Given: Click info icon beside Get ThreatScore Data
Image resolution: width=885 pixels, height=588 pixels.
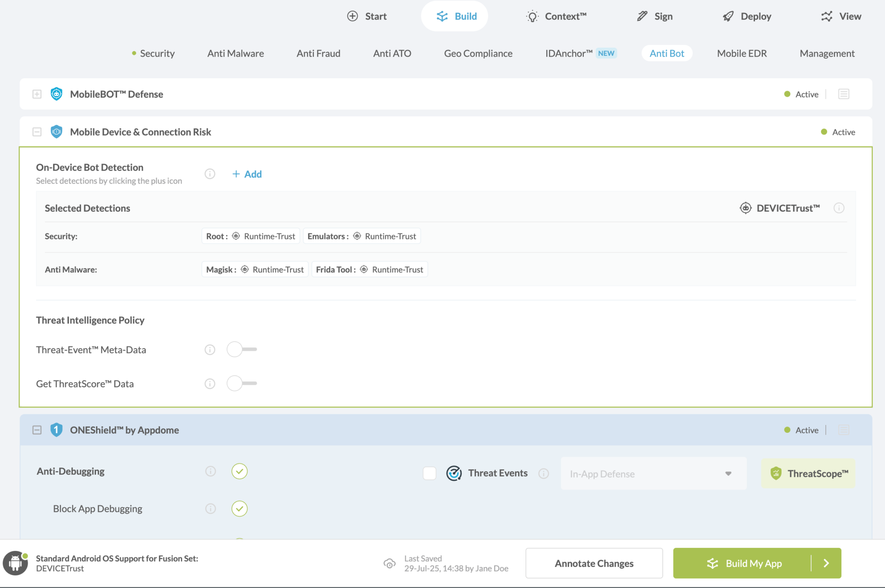Looking at the screenshot, I should (210, 384).
